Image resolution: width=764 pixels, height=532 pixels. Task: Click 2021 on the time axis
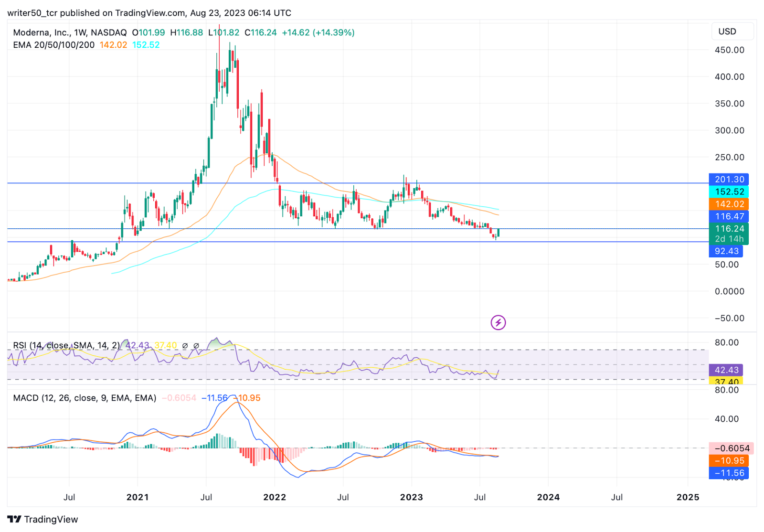(x=138, y=497)
